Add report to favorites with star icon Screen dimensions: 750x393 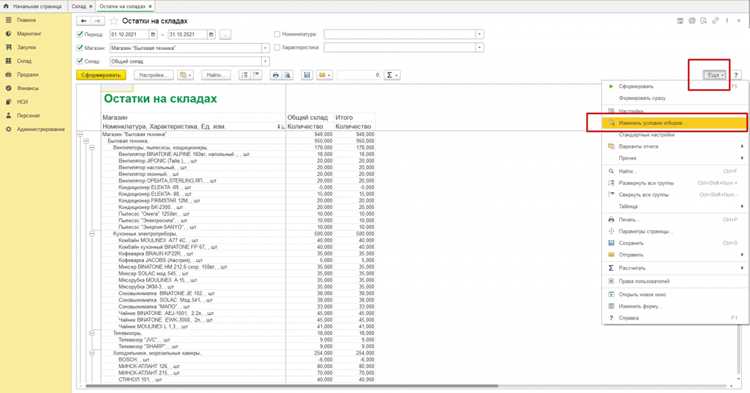(x=114, y=21)
